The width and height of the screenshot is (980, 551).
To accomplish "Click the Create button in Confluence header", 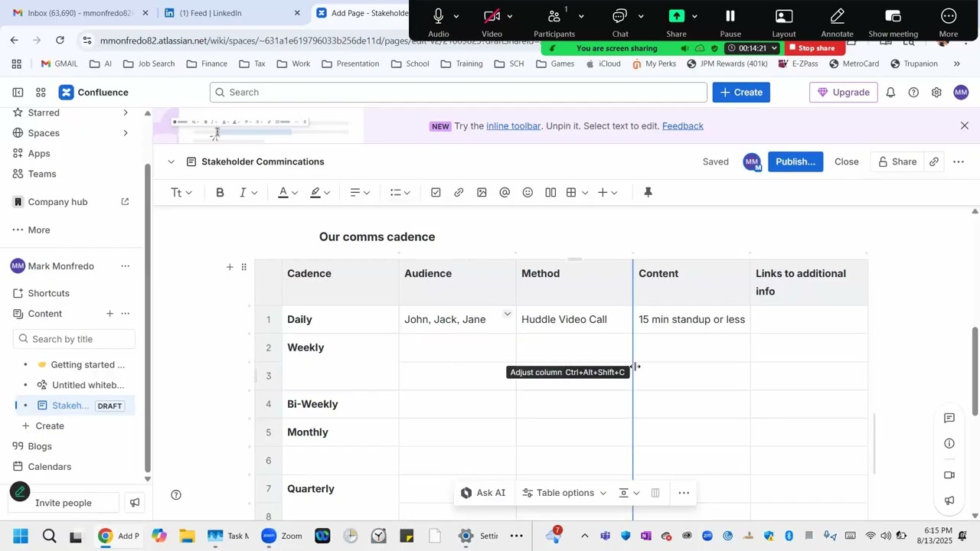I will (x=741, y=93).
